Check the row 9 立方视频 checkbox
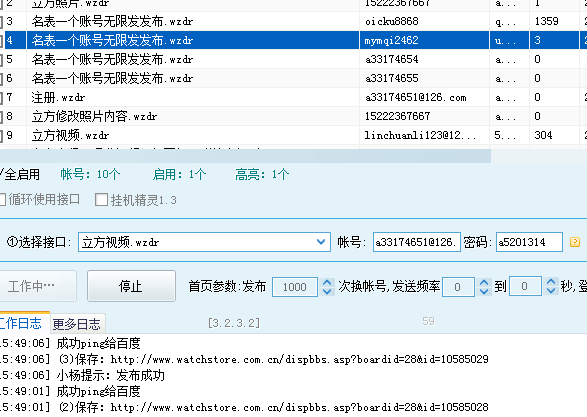The width and height of the screenshot is (587, 417). coord(1,135)
